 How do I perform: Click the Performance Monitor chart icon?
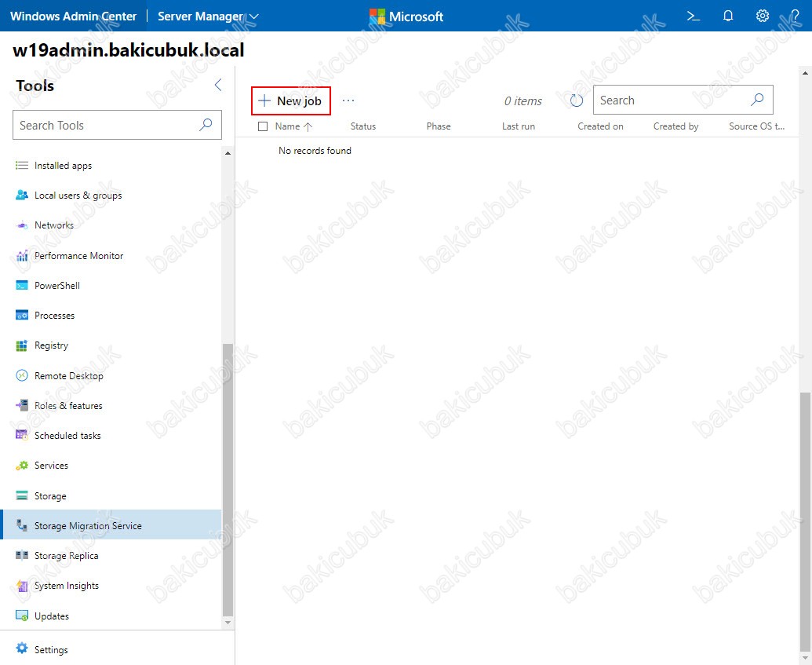click(22, 255)
